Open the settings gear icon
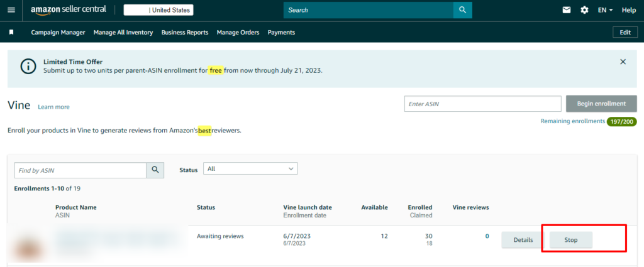 click(584, 10)
